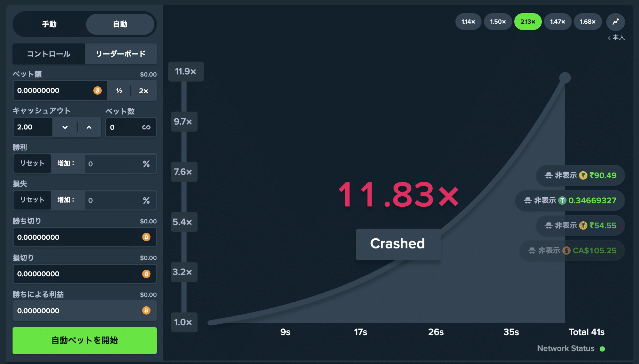The height and width of the screenshot is (364, 639).
Task: Click the ベット額 amount input field
Action: (60, 90)
